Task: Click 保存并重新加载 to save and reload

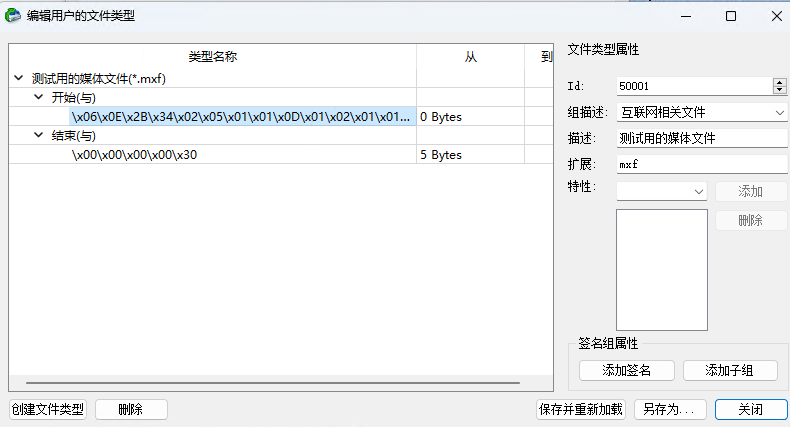Action: [x=581, y=410]
